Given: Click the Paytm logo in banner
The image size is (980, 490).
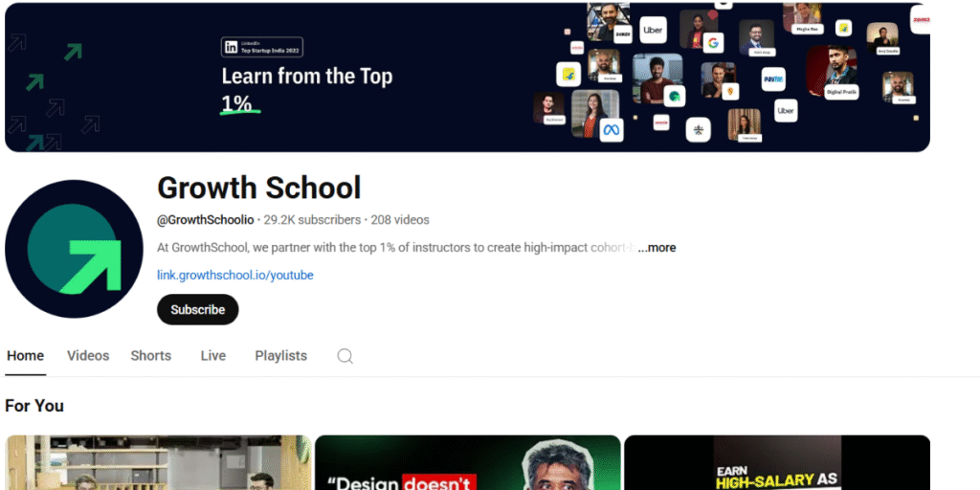Looking at the screenshot, I should pyautogui.click(x=773, y=79).
